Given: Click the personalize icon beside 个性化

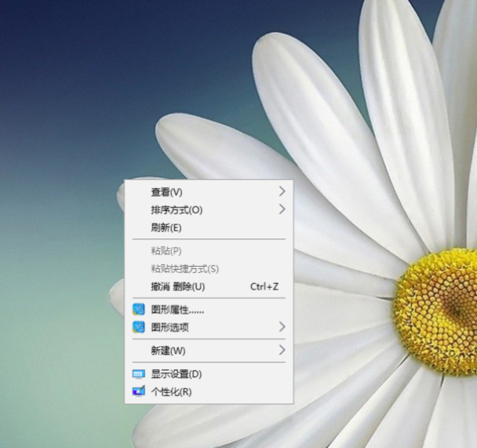Looking at the screenshot, I should [139, 392].
